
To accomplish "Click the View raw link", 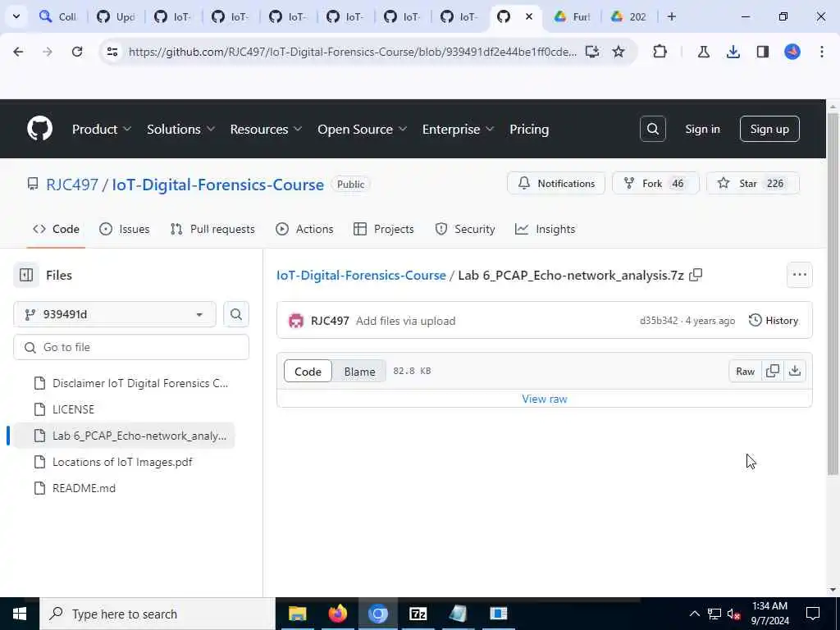I will (x=545, y=399).
